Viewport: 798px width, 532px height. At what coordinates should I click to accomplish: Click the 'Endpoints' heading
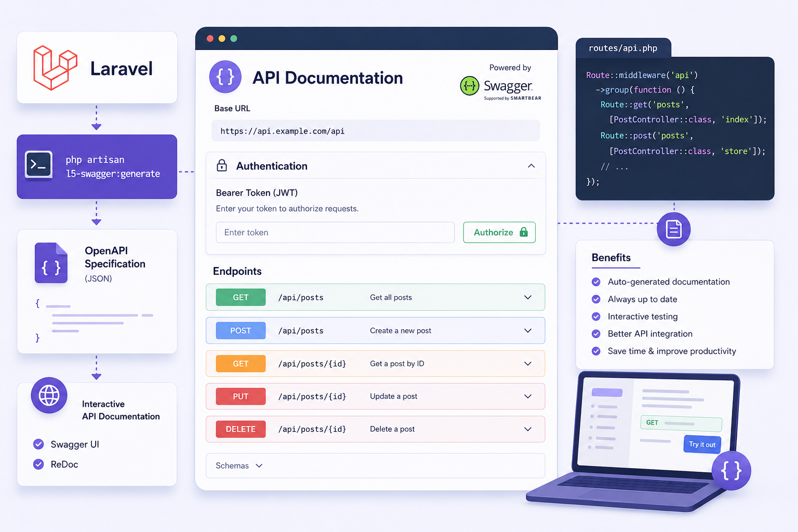click(x=237, y=271)
